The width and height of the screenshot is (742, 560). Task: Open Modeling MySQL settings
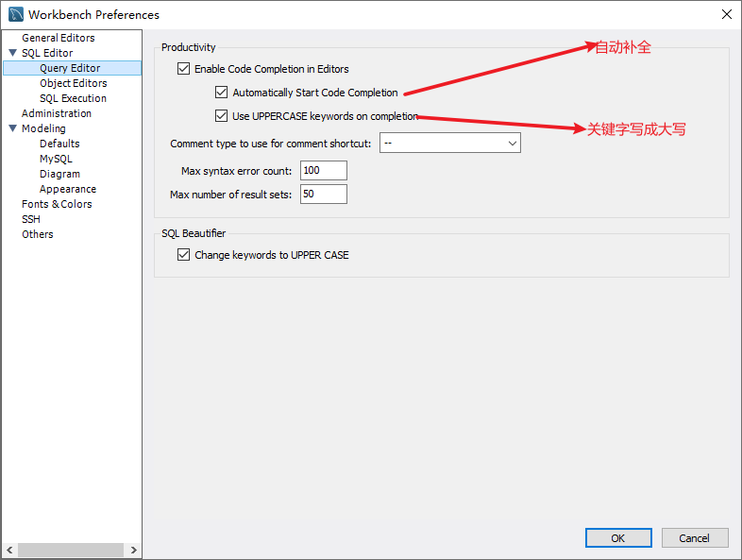tap(56, 159)
